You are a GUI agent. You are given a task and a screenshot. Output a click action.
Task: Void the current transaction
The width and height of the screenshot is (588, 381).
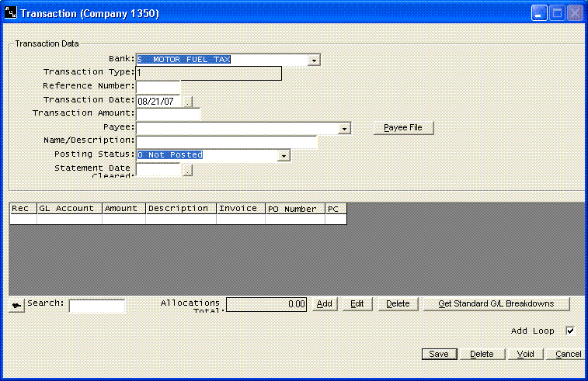(x=525, y=354)
